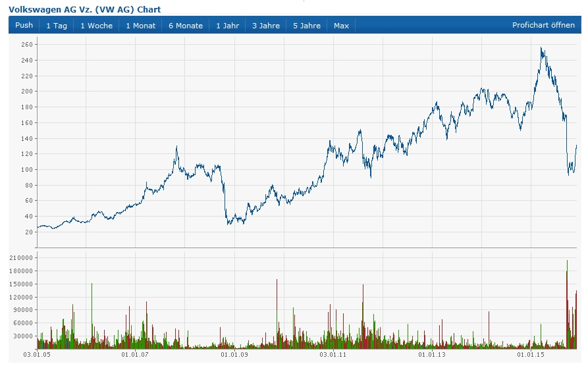588x366 pixels.
Task: Click the 01.01.15 date label
Action: pos(531,355)
